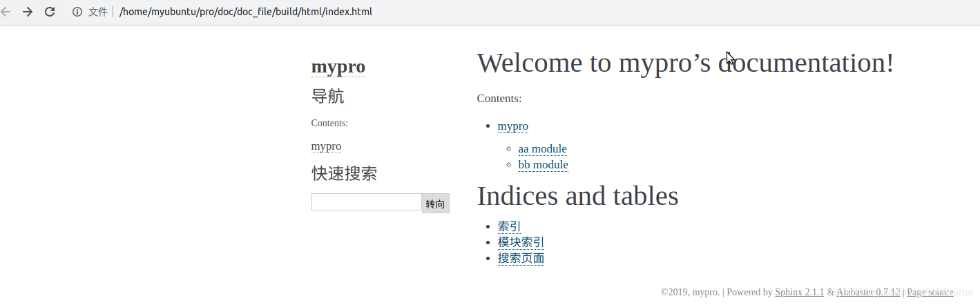Open the Sphinx 2.1.1 footer link
The width and height of the screenshot is (980, 305).
tap(800, 293)
